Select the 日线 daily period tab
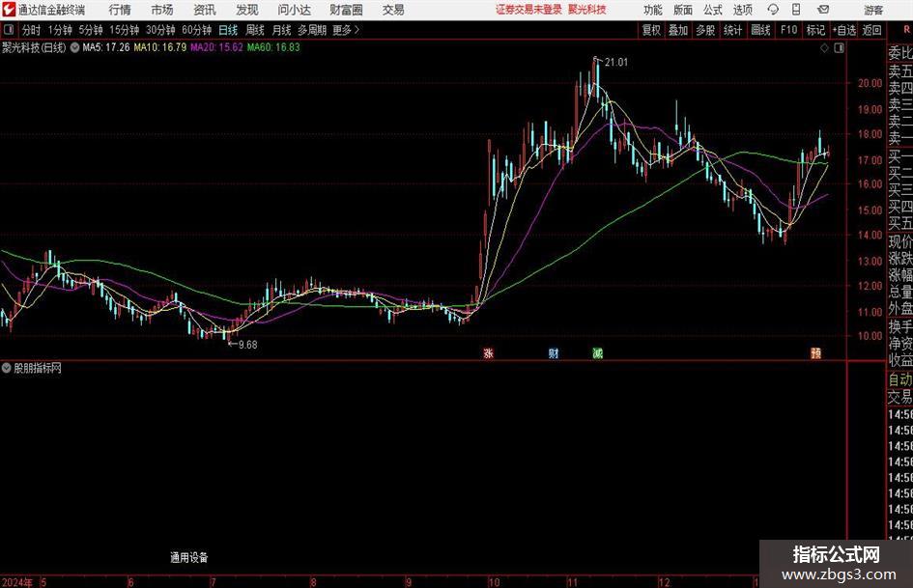The height and width of the screenshot is (588, 913). [x=228, y=30]
